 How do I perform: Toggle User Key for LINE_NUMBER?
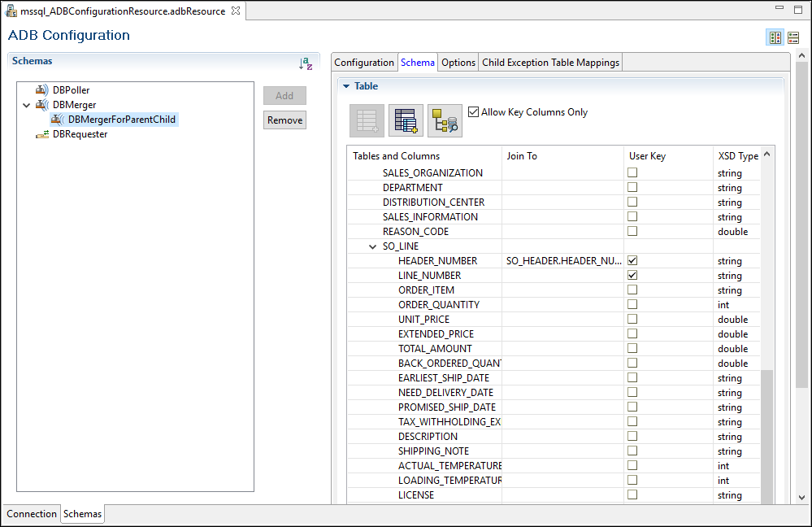[x=632, y=276]
